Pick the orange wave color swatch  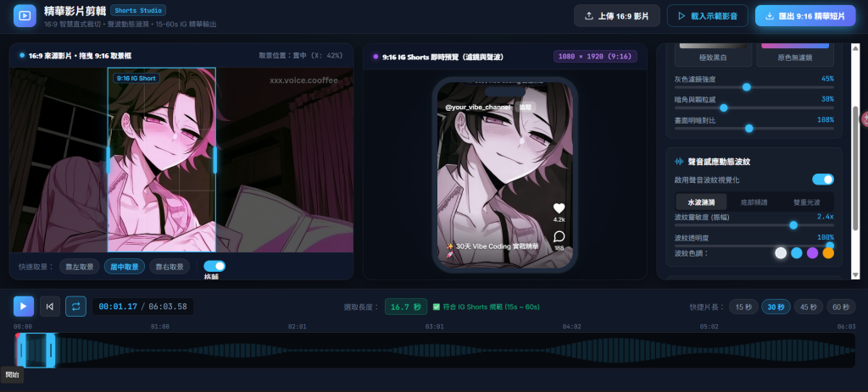coord(828,252)
